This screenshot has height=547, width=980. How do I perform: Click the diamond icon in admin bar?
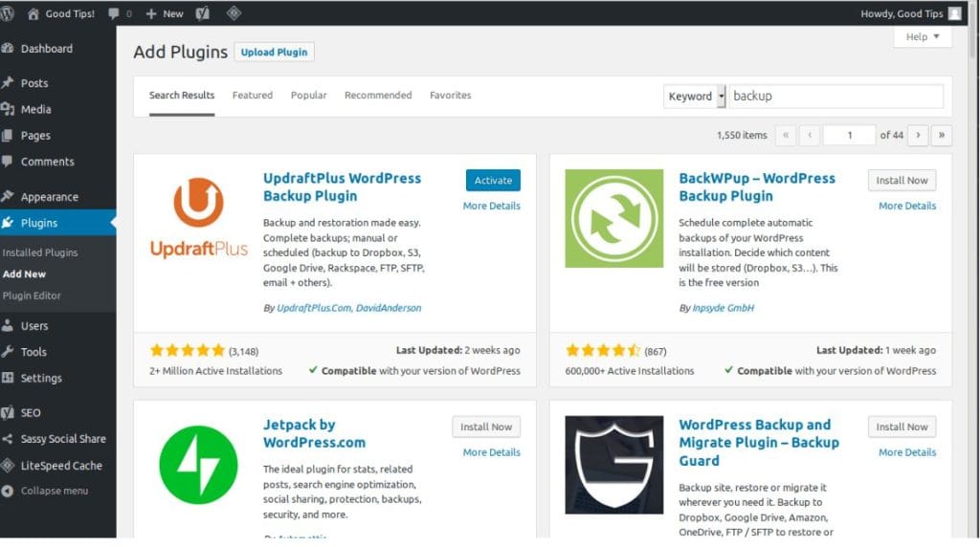coord(234,13)
